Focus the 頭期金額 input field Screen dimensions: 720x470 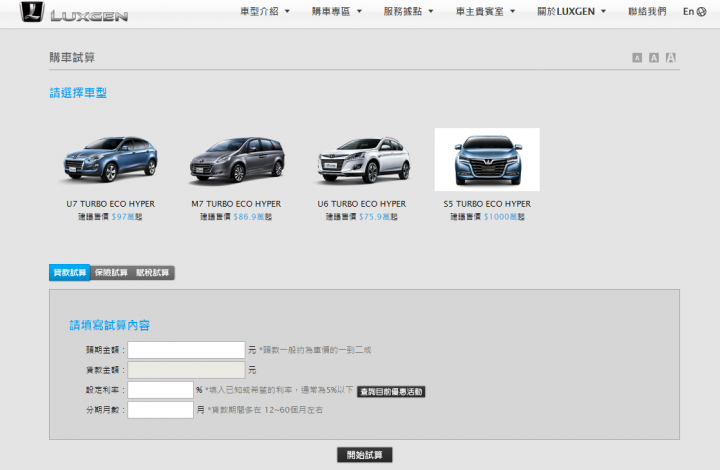186,350
